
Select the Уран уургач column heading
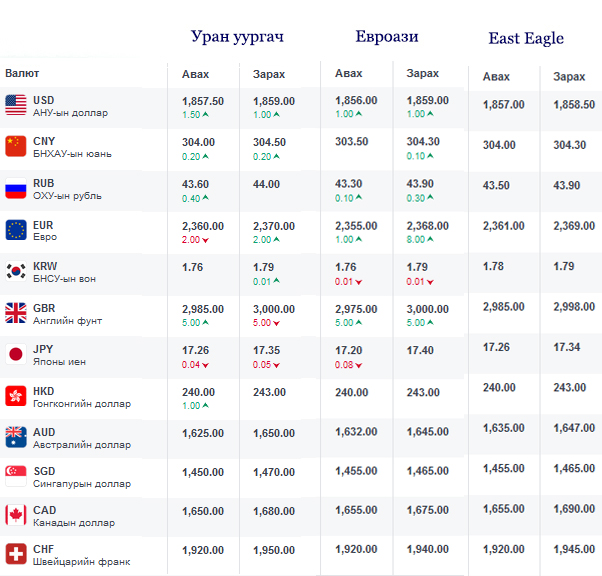[238, 37]
